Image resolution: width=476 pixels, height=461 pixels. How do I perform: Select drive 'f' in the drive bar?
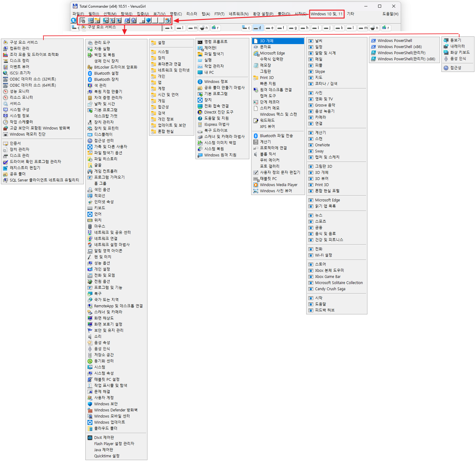[x=281, y=28]
